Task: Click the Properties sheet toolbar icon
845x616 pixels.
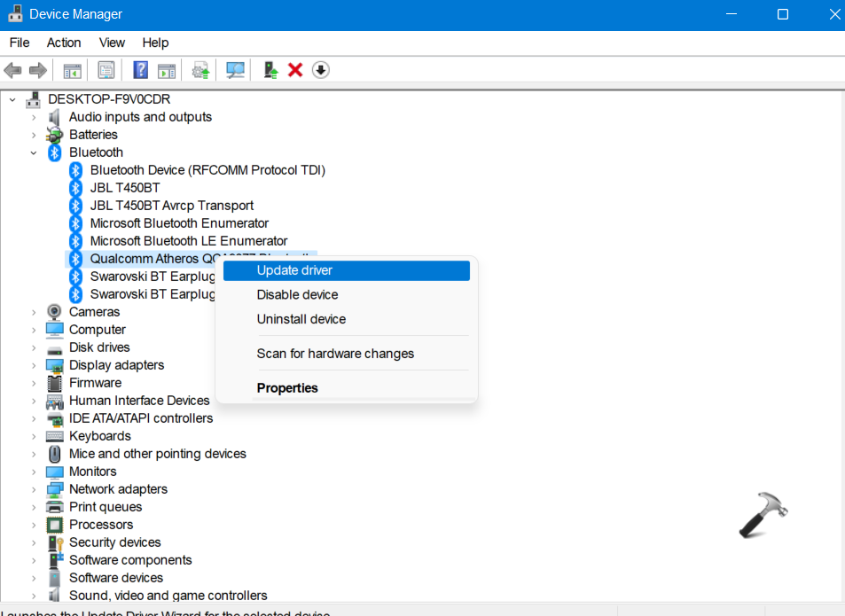Action: coord(106,70)
